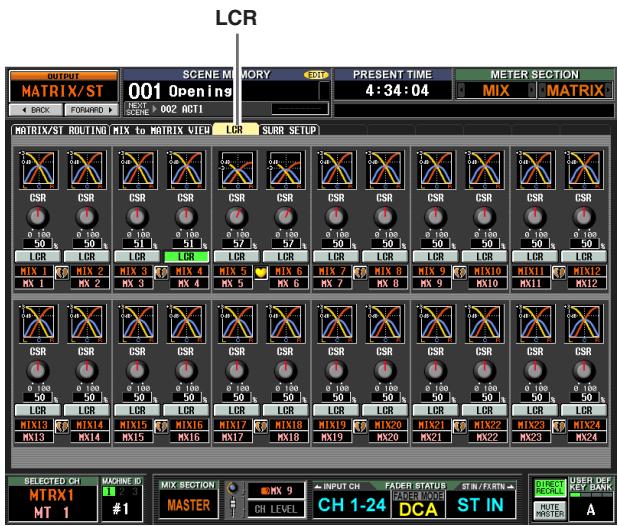Click the FORWARD button
This screenshot has height=526, width=618.
pyautogui.click(x=91, y=110)
